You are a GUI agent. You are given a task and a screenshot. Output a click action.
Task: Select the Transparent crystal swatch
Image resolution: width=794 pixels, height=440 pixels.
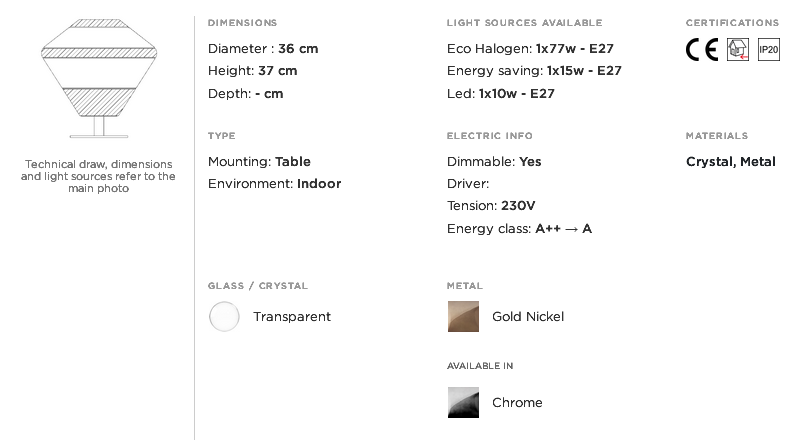[224, 317]
